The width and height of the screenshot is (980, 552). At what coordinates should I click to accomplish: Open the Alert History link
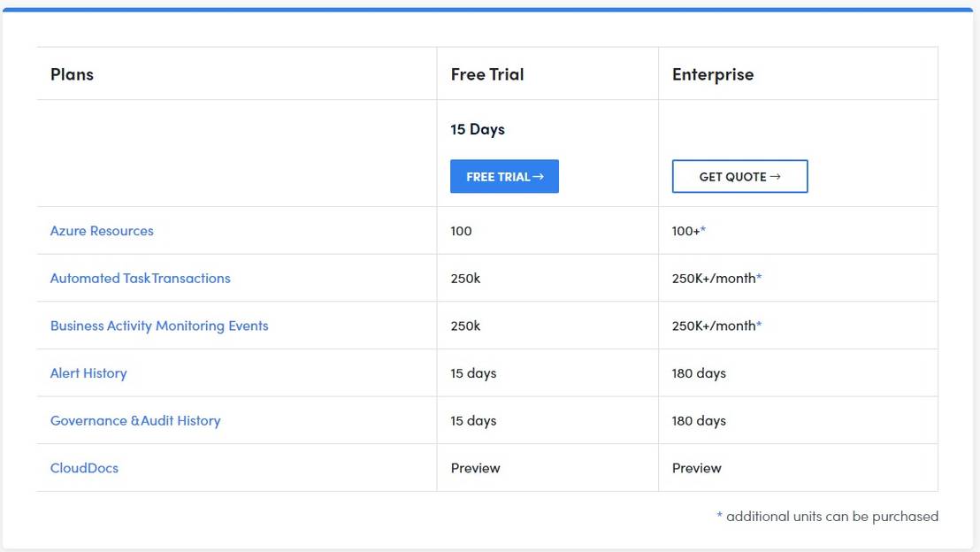[x=88, y=373]
